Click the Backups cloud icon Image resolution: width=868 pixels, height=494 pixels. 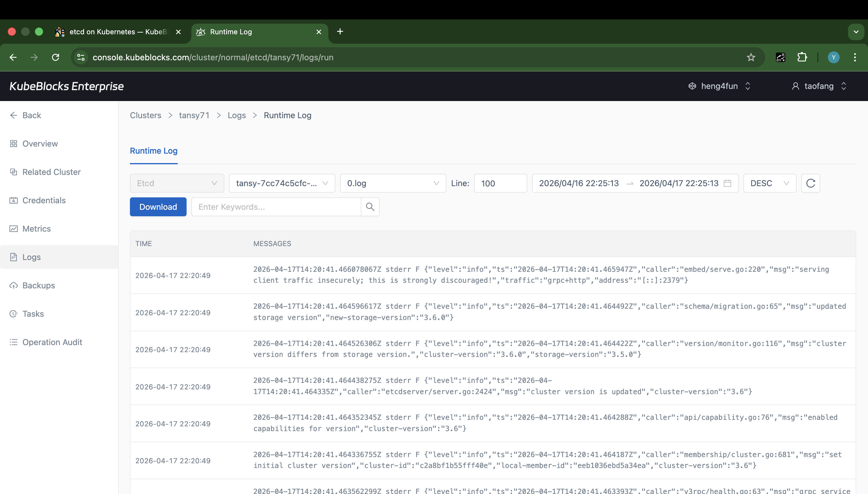click(x=14, y=285)
